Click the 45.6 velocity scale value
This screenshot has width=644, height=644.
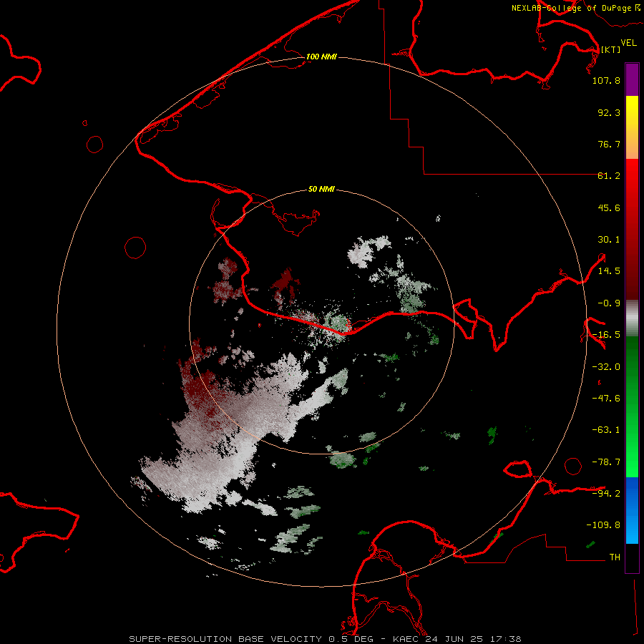pyautogui.click(x=609, y=208)
